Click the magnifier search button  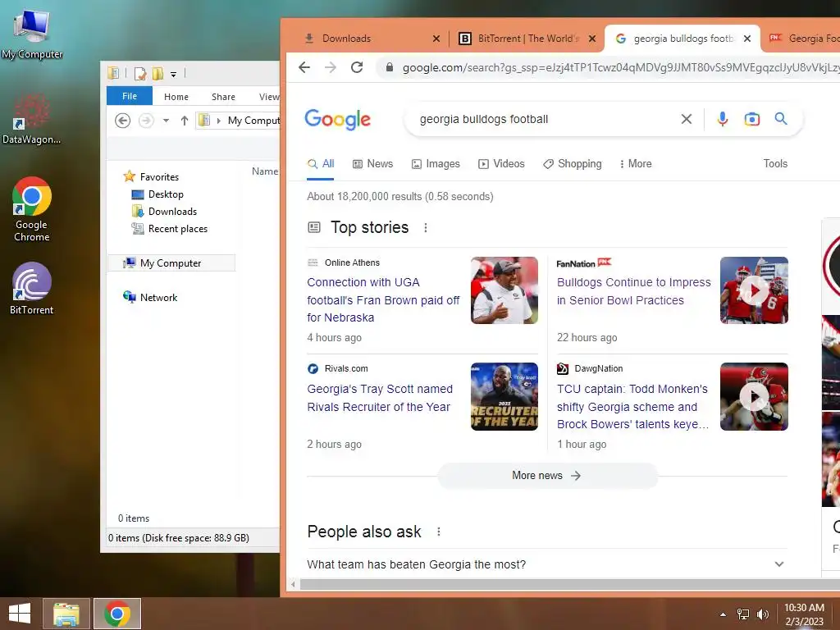point(781,119)
